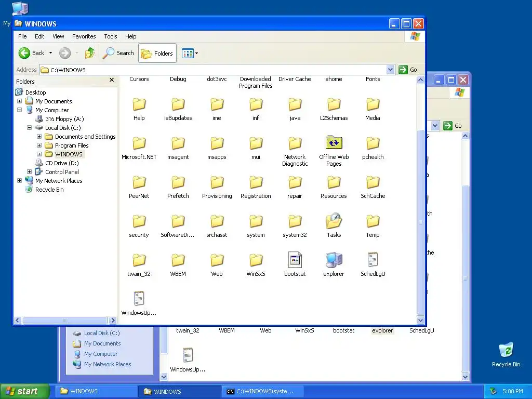Click the taskbar clock showing 5:08 PM
Viewport: 532px width, 399px height.
[513, 392]
